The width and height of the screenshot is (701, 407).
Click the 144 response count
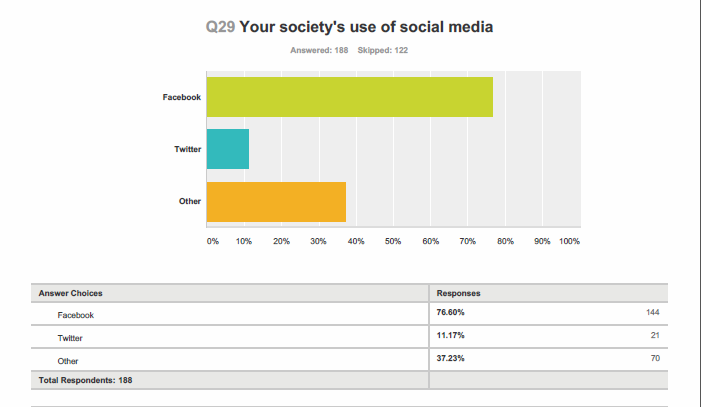[x=653, y=312]
